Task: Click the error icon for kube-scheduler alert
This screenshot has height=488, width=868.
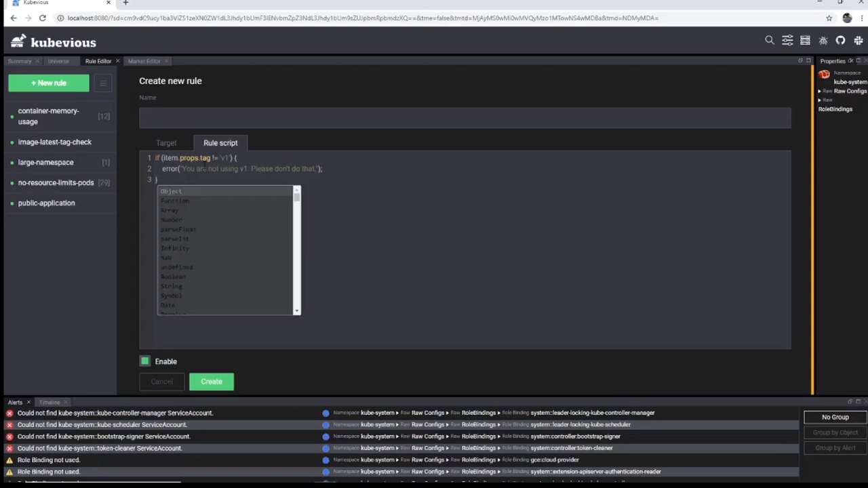Action: tap(9, 424)
